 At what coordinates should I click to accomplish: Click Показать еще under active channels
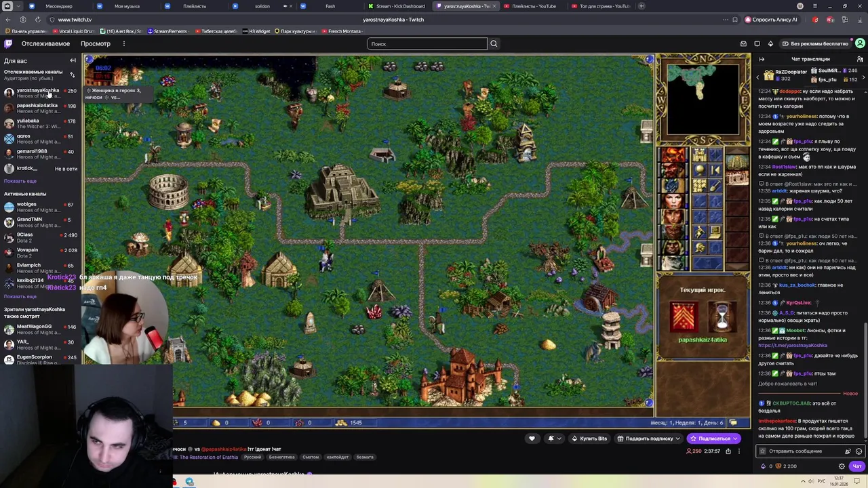[x=20, y=296]
